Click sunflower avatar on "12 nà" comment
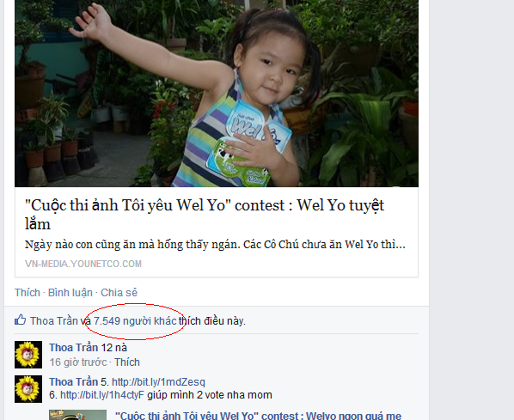The height and width of the screenshot is (420, 514). pos(28,355)
